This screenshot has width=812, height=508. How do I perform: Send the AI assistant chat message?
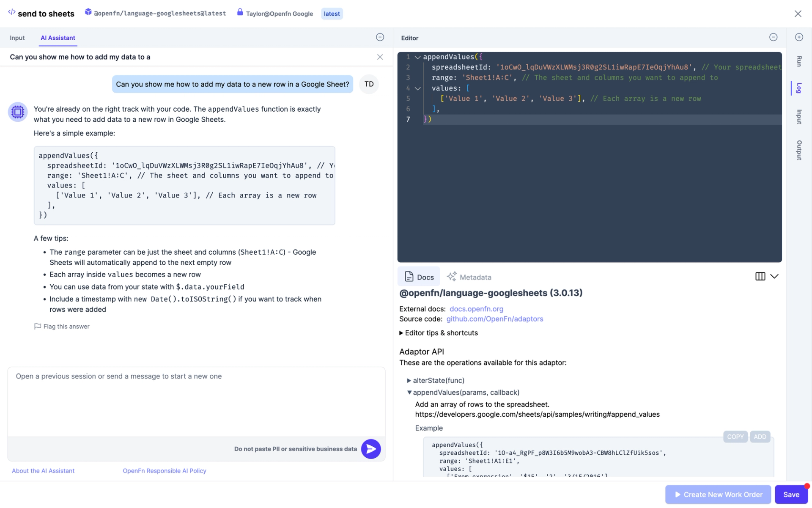click(371, 449)
